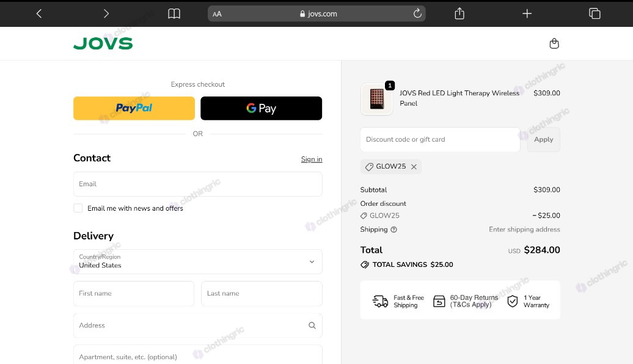The width and height of the screenshot is (633, 364).
Task: Click the jovs.com address bar
Action: (316, 13)
